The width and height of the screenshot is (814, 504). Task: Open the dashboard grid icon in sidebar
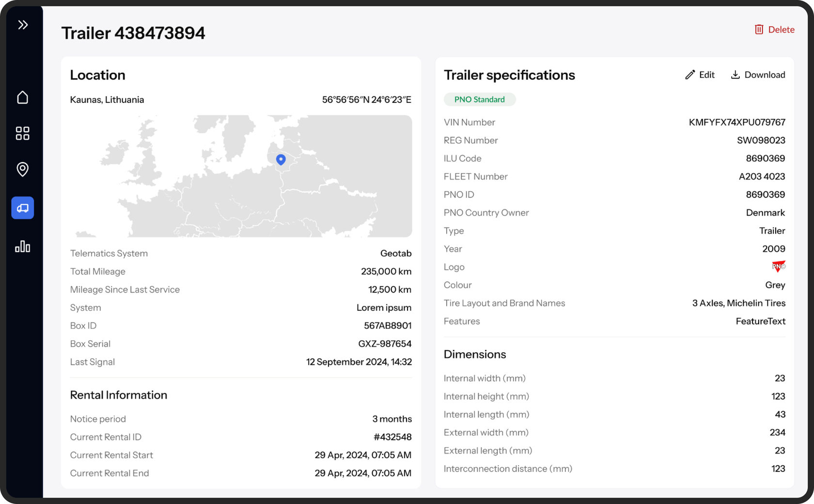[x=23, y=133]
